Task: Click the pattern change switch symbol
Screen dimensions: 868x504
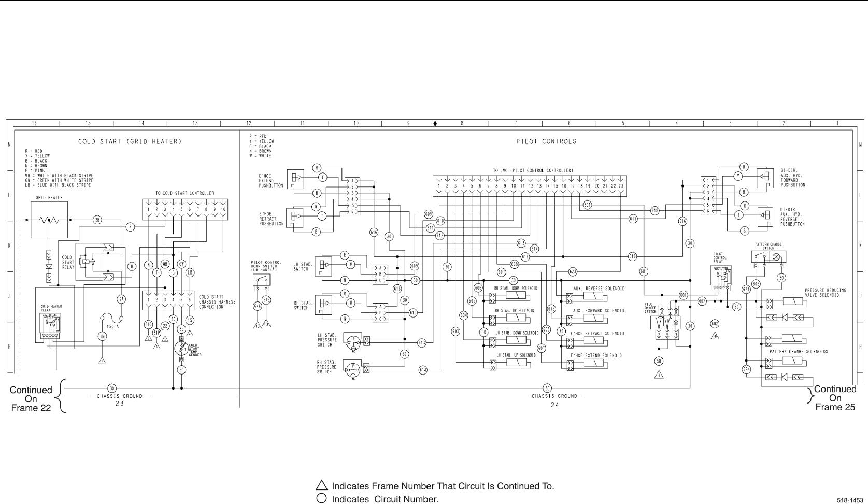Action: 769,256
